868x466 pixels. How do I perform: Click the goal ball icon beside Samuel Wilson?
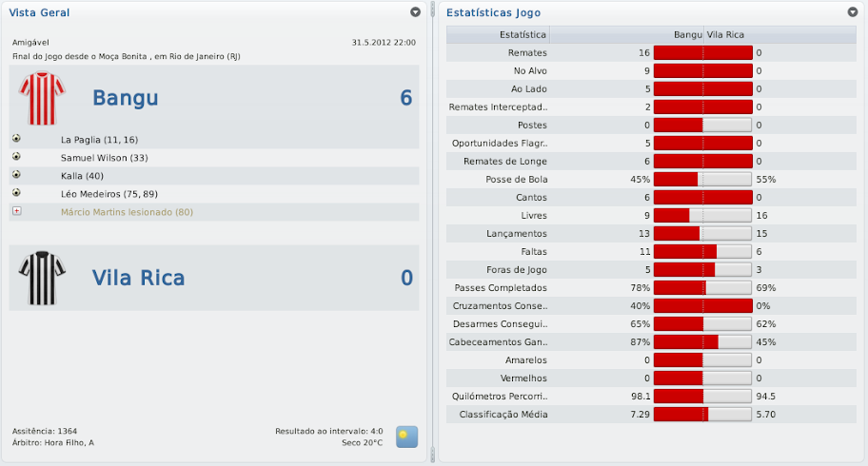tap(17, 157)
